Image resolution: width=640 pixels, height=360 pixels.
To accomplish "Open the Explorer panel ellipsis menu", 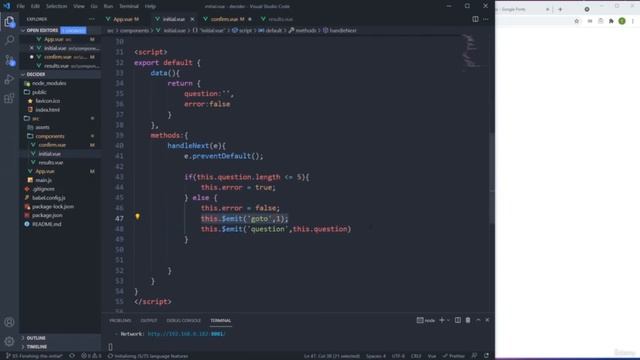I will click(91, 19).
